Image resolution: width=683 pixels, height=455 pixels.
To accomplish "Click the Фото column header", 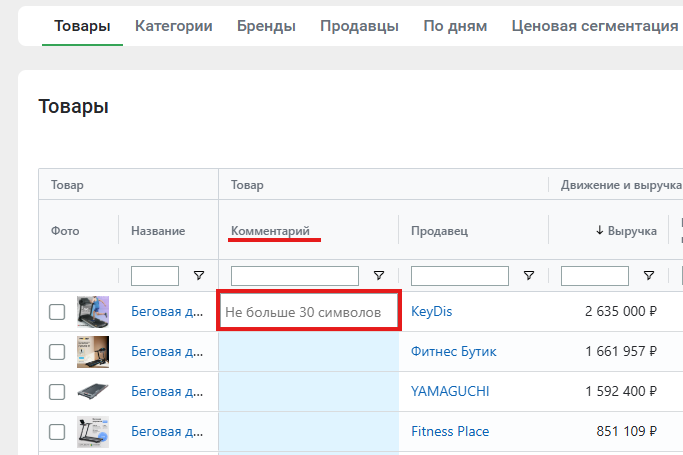I will (x=65, y=231).
